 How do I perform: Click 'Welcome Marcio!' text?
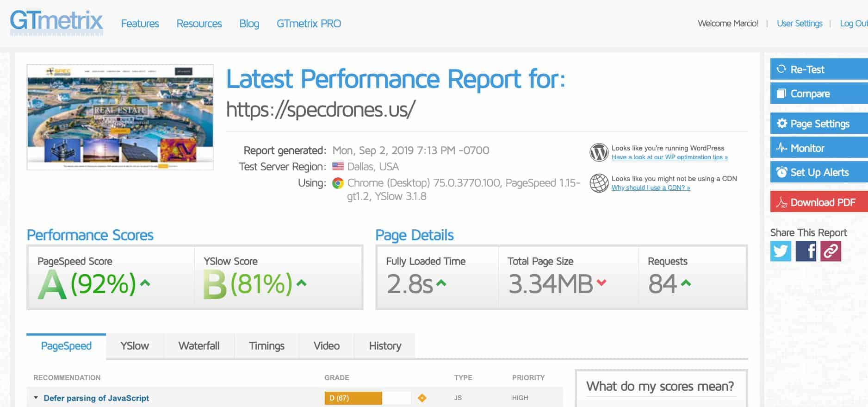point(728,24)
